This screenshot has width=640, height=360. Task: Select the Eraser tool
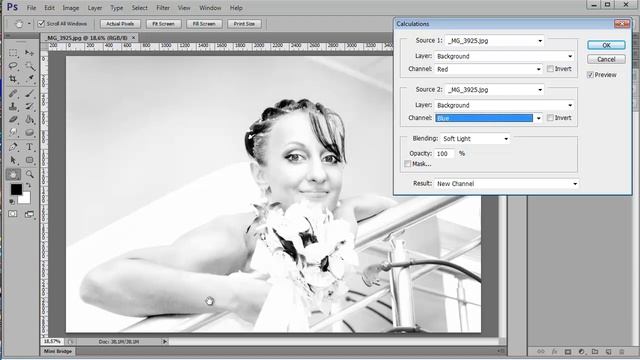point(13,120)
